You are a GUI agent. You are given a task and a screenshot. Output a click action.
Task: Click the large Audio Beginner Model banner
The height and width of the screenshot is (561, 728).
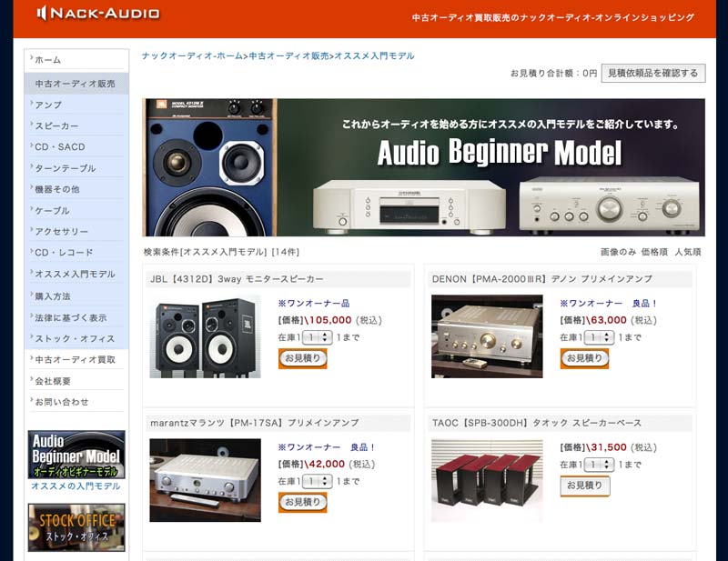[423, 167]
